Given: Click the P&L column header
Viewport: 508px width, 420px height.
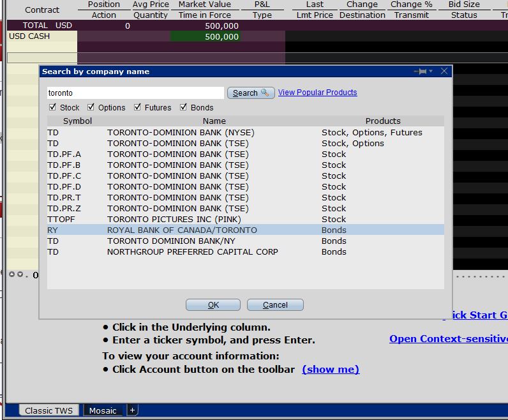Looking at the screenshot, I should tap(262, 4).
